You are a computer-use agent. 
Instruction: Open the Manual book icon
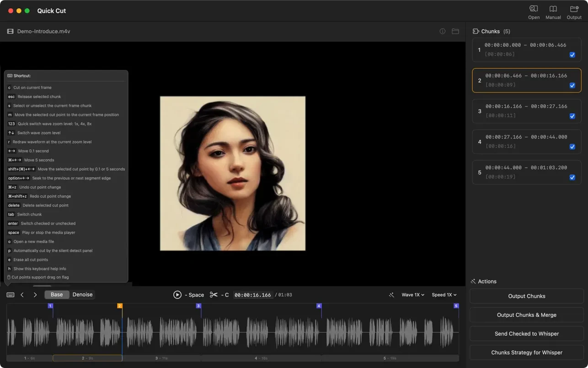point(553,9)
